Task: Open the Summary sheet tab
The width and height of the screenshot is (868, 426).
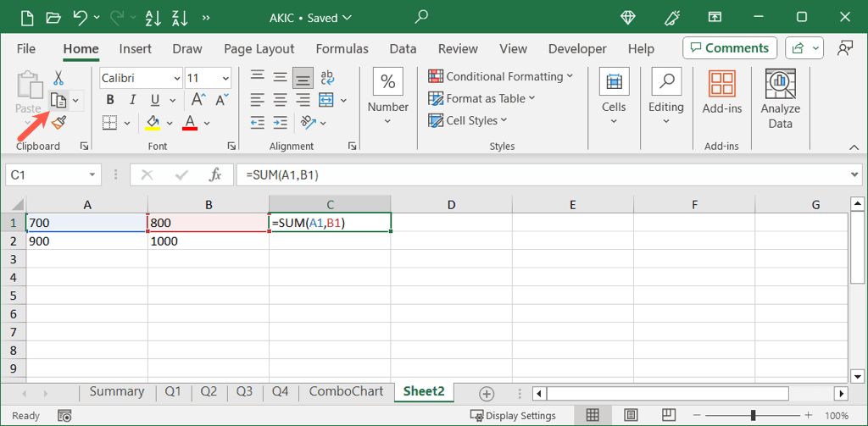Action: pyautogui.click(x=117, y=391)
